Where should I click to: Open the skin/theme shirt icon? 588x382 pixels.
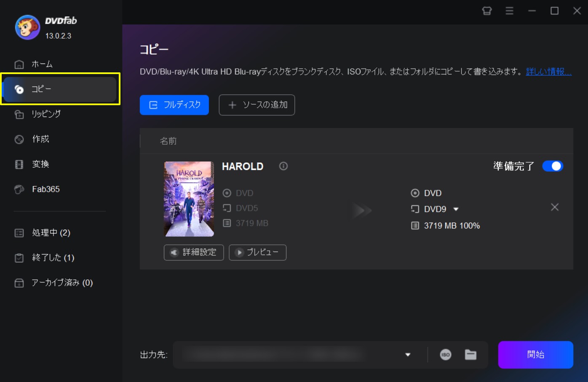487,11
